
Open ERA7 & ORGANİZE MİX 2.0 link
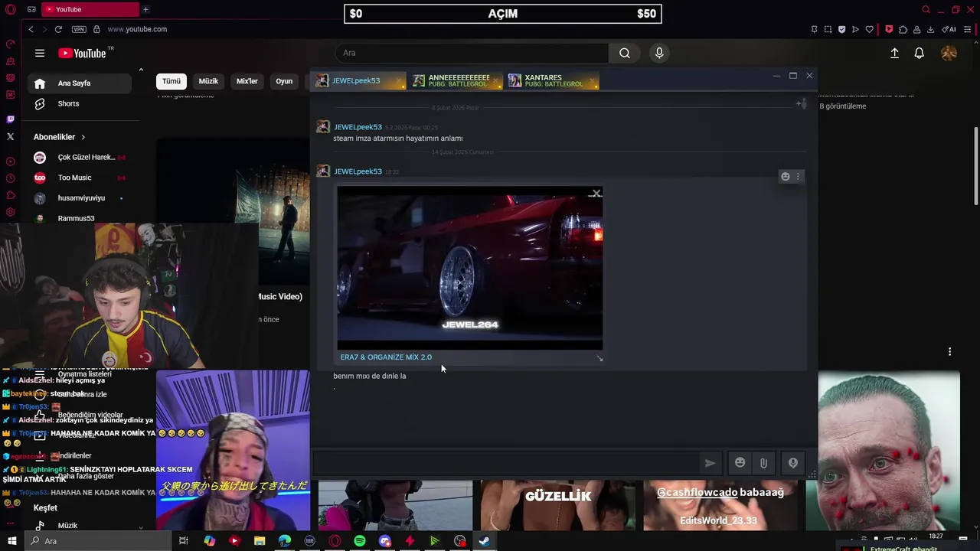(x=386, y=357)
